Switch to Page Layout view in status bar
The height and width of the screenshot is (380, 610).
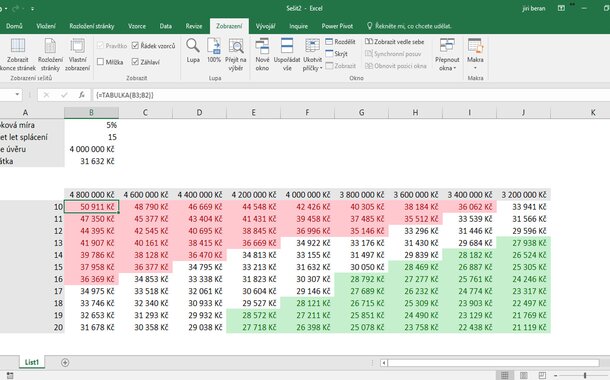524,375
